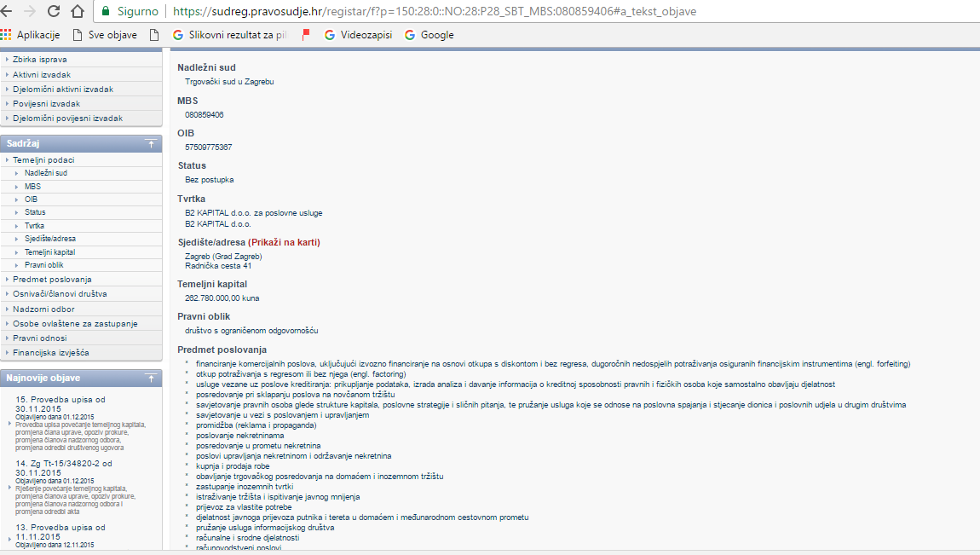Collapse the Sadržaj panel using its header arrow
The width and height of the screenshot is (980, 555).
pos(150,143)
